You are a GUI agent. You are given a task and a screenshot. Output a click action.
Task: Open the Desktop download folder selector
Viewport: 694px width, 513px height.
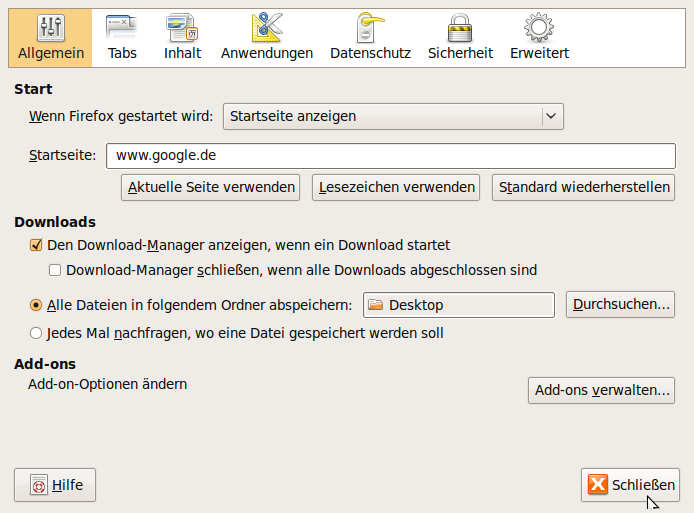[459, 305]
